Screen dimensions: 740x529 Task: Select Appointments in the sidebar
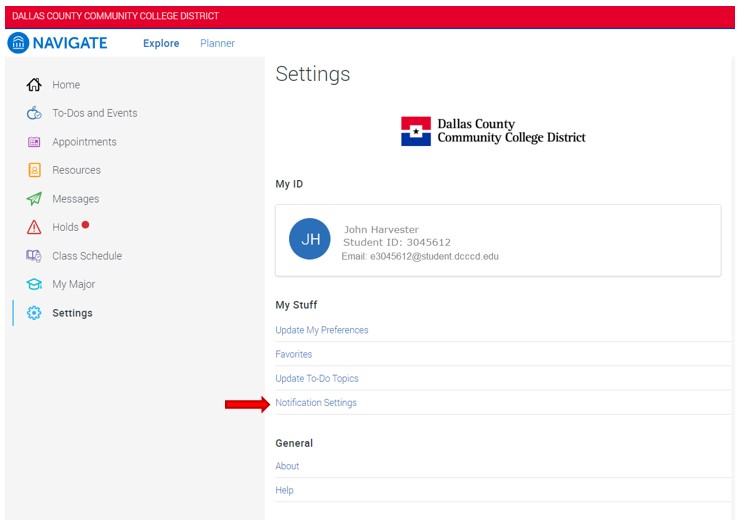click(84, 142)
